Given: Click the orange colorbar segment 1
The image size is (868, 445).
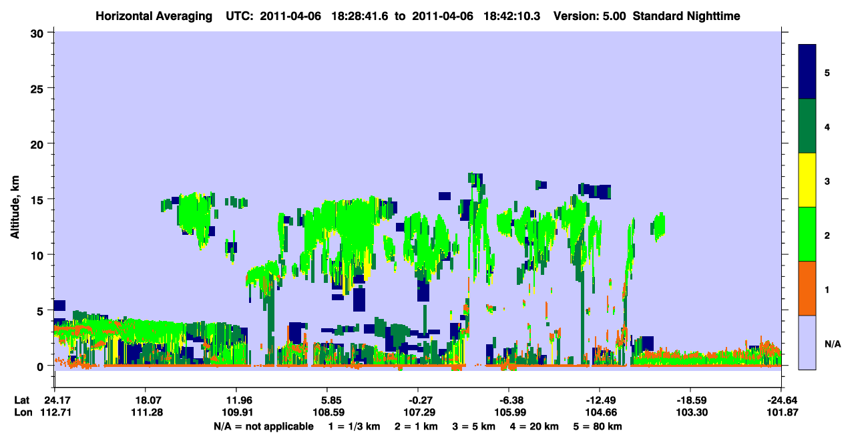Looking at the screenshot, I should (x=807, y=288).
